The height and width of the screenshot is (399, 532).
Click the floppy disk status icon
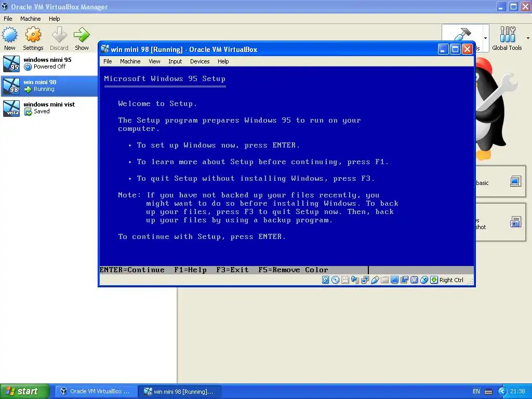[345, 280]
